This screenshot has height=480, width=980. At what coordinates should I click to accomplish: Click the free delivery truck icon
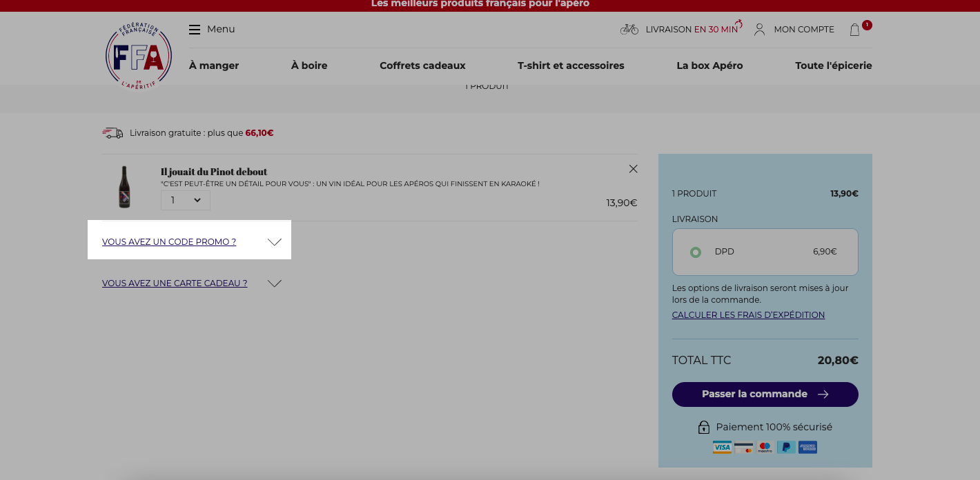tap(112, 133)
